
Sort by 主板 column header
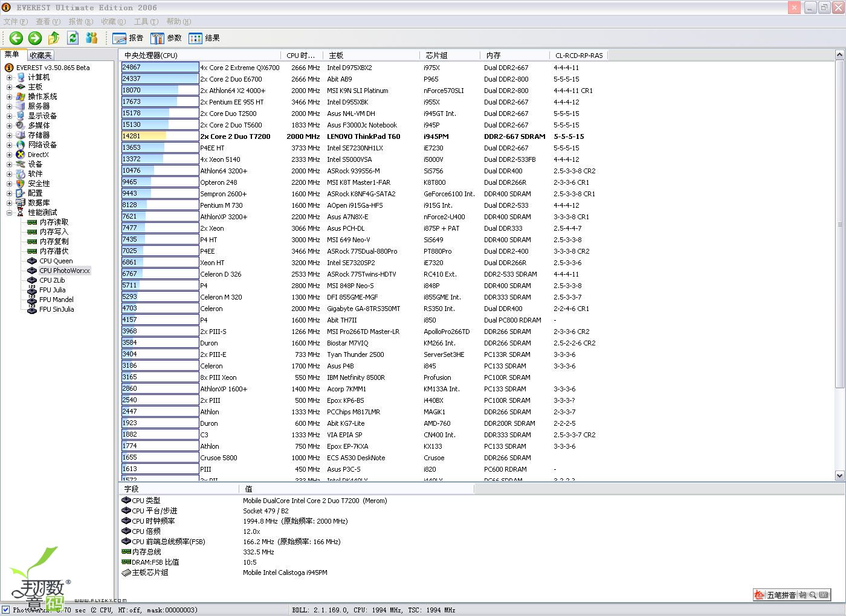[371, 55]
